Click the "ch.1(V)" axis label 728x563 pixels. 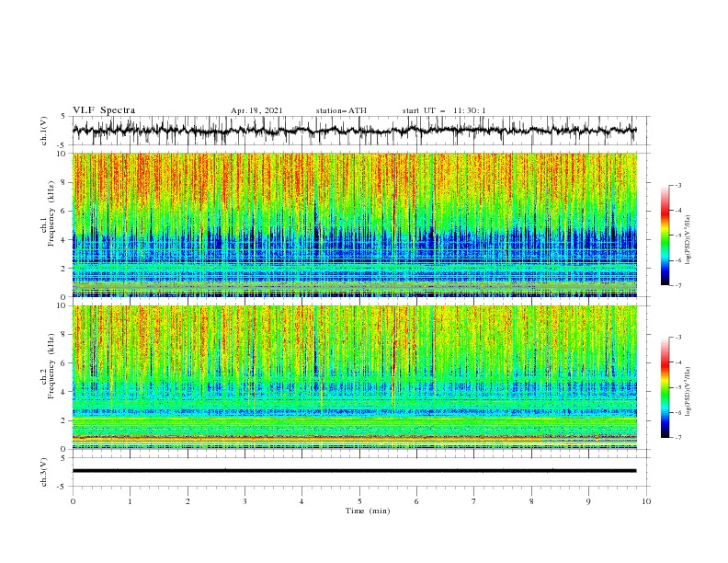(43, 131)
